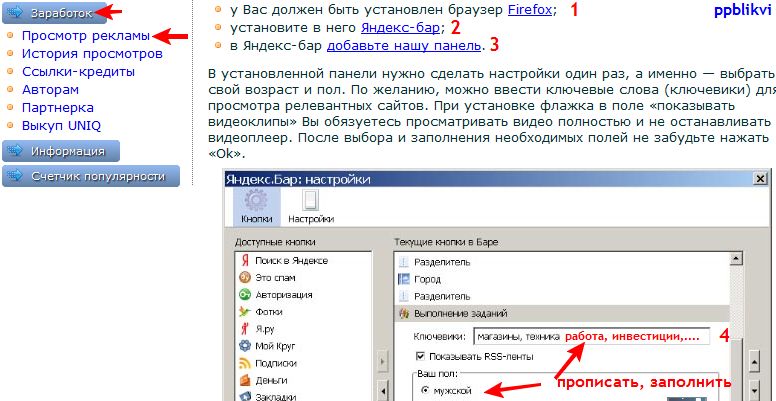This screenshot has width=776, height=401.
Task: Follow the Яндекс-бар link
Action: click(x=400, y=28)
